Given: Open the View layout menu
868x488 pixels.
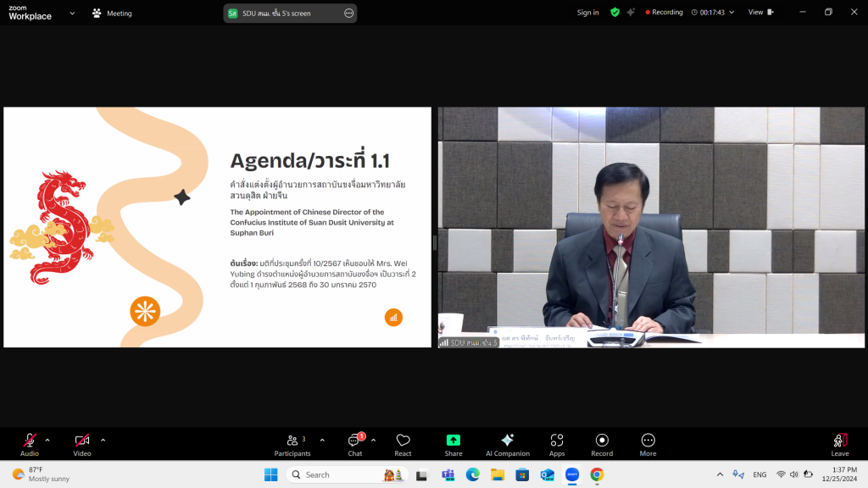Looking at the screenshot, I should coord(759,13).
